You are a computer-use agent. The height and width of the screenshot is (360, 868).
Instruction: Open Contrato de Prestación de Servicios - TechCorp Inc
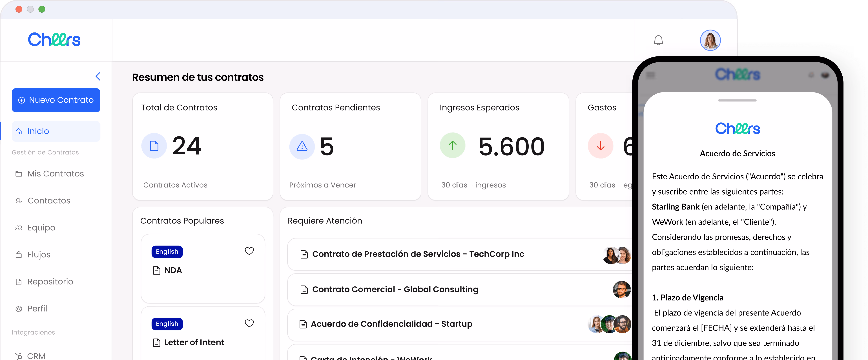coord(418,254)
